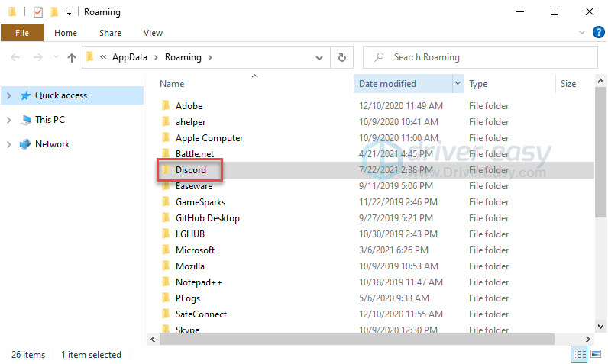This screenshot has width=608, height=364.
Task: Switch to Large icons view layout
Action: (x=596, y=354)
